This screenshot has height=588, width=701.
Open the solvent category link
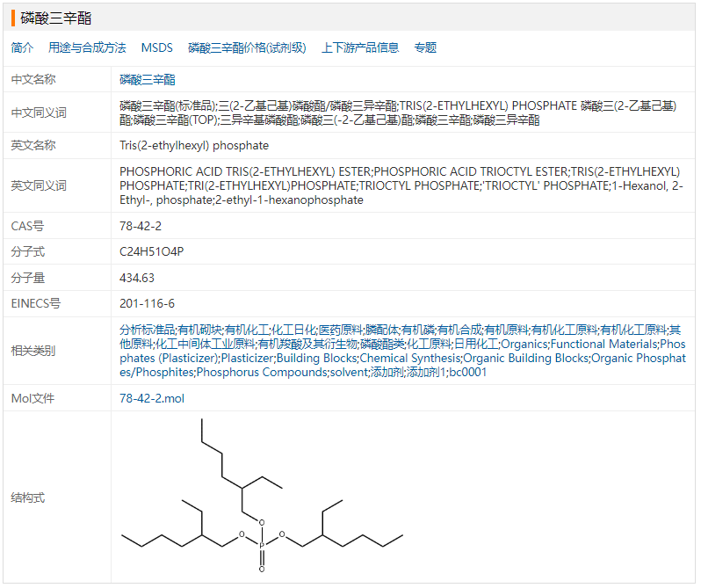click(349, 372)
